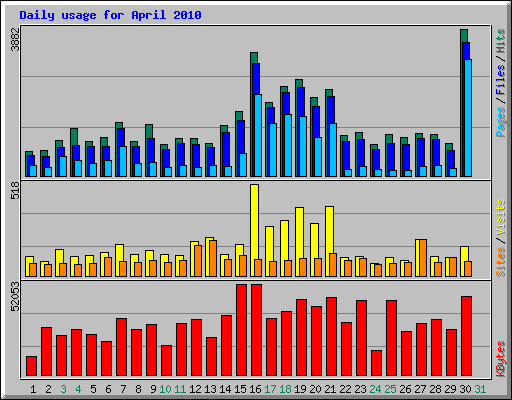Click the light-blue pages bar for day 18
The height and width of the screenshot is (400, 512).
288,146
